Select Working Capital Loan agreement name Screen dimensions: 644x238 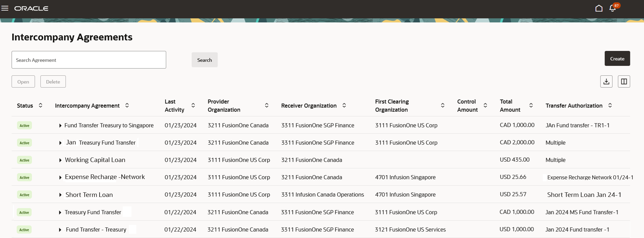click(95, 160)
